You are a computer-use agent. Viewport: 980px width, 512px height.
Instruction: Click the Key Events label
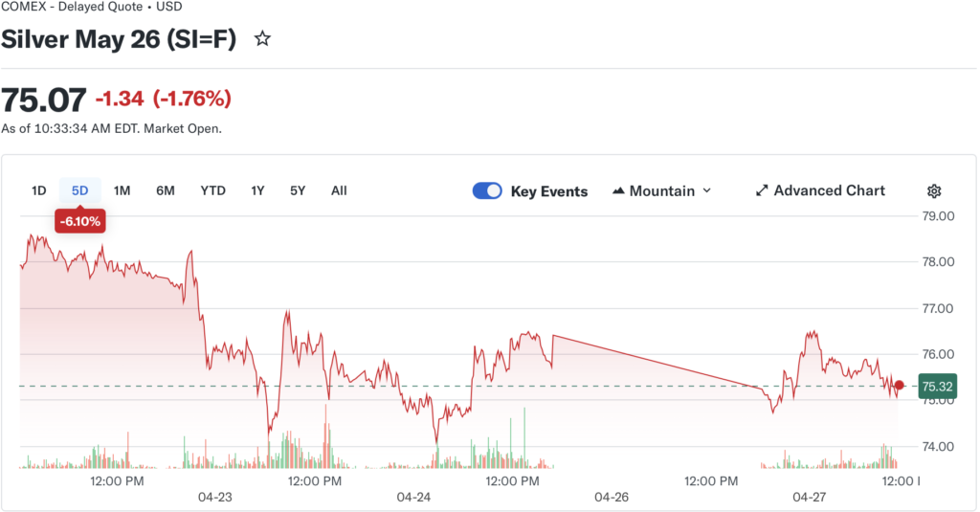tap(549, 190)
